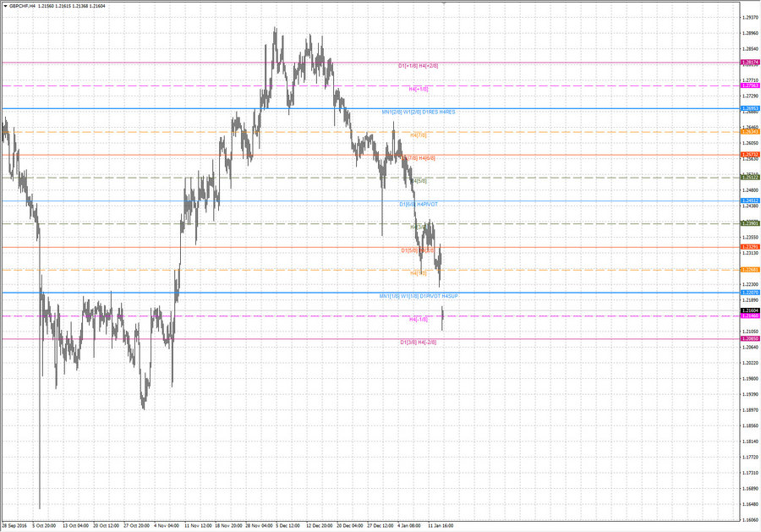Click the black 1.21604 current price tag
761x532 pixels.
(x=750, y=310)
